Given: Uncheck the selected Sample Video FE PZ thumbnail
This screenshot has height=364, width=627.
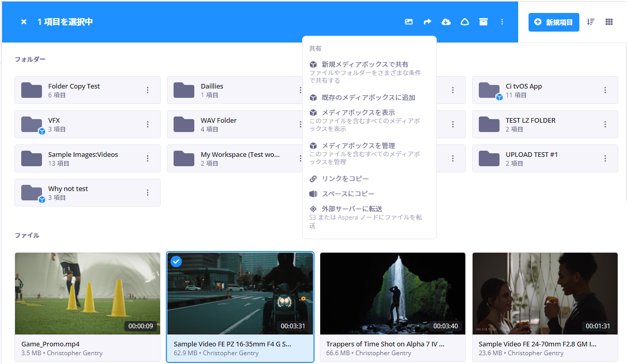Looking at the screenshot, I should 176,261.
